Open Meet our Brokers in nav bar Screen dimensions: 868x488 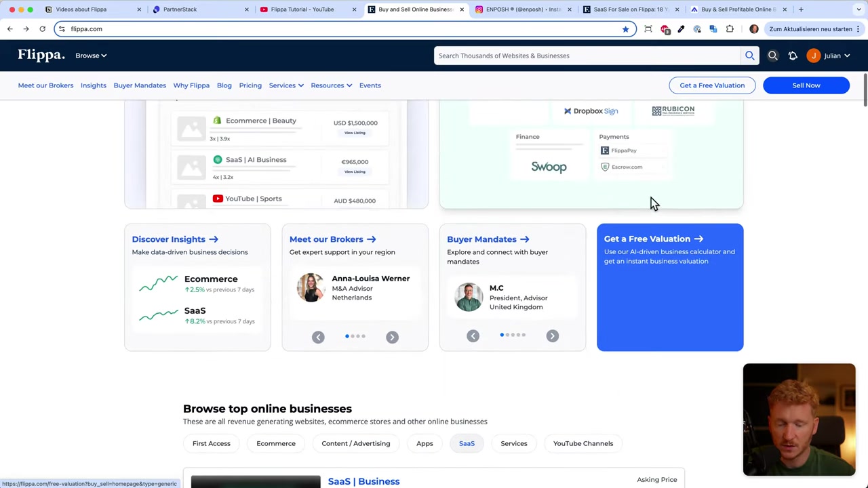pos(45,85)
